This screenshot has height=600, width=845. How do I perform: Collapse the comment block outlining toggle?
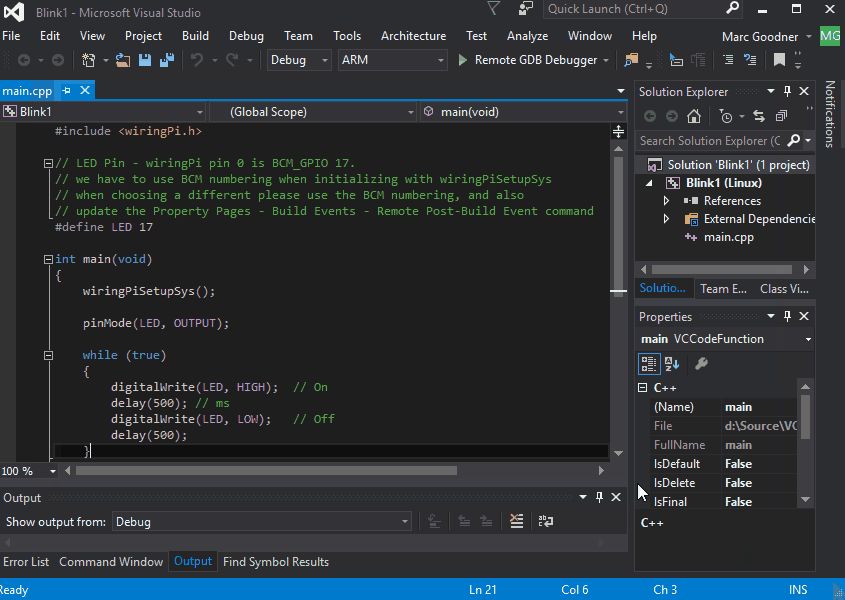click(x=48, y=163)
